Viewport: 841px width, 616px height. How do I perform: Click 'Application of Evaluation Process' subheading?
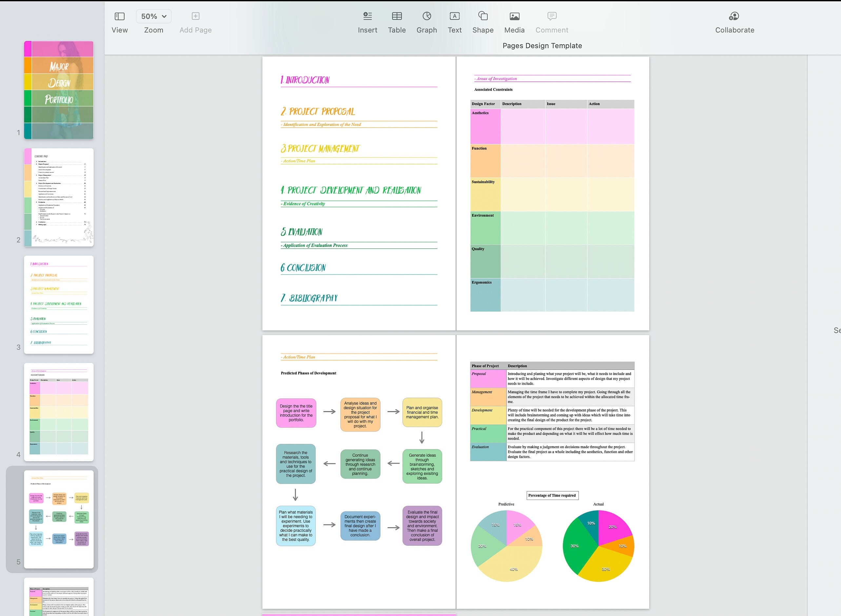click(x=315, y=245)
